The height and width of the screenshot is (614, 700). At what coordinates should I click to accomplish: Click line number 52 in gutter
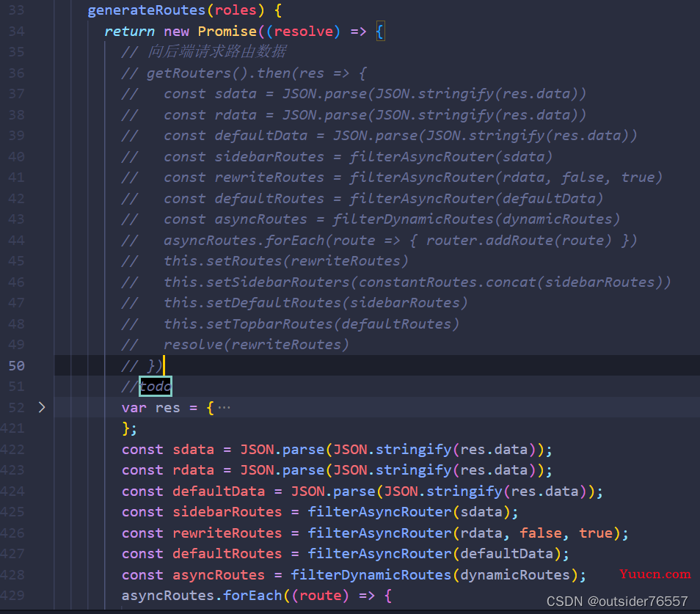coord(17,407)
